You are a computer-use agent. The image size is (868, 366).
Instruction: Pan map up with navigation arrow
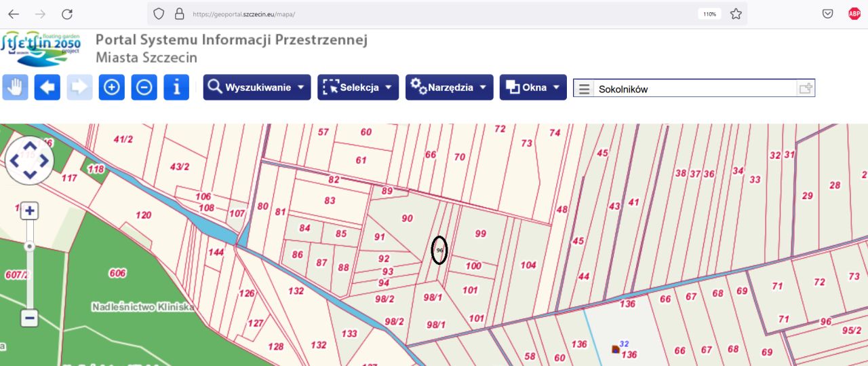pos(30,145)
